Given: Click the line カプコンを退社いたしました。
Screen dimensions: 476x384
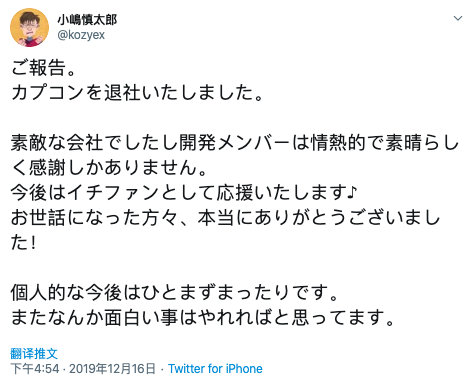Looking at the screenshot, I should (138, 92).
